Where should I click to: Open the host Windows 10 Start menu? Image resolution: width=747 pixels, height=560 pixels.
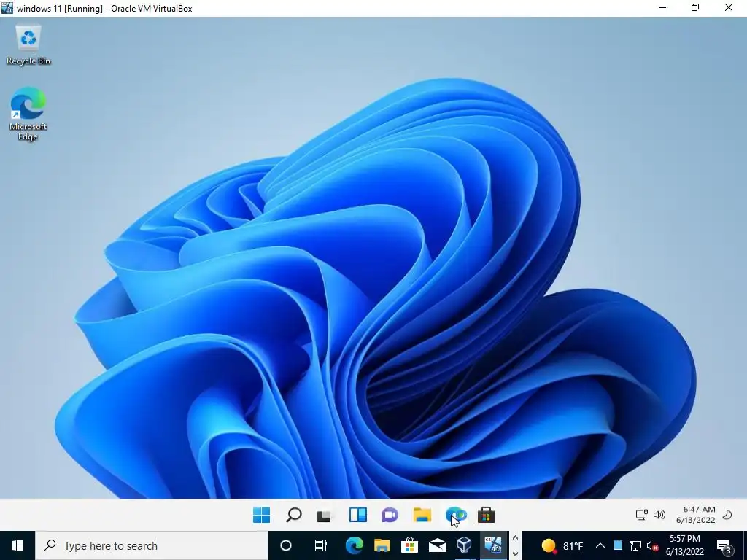(18, 545)
